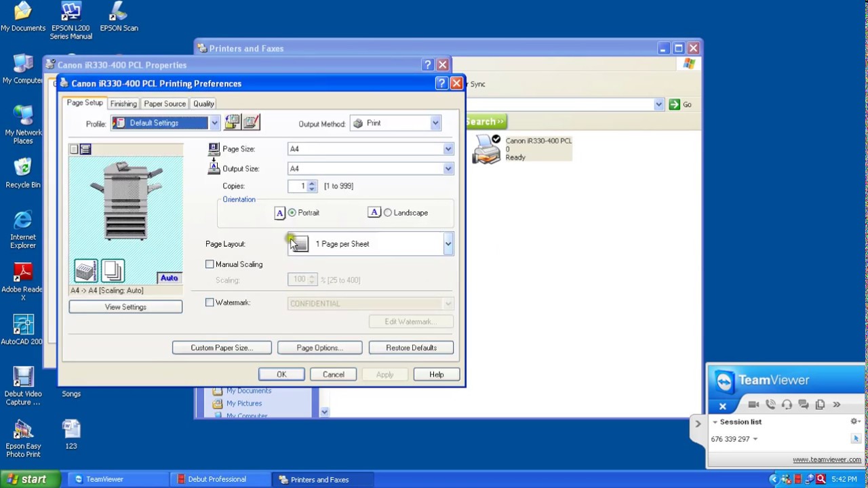This screenshot has height=488, width=868.
Task: Switch to the Finishing tab
Action: click(123, 104)
